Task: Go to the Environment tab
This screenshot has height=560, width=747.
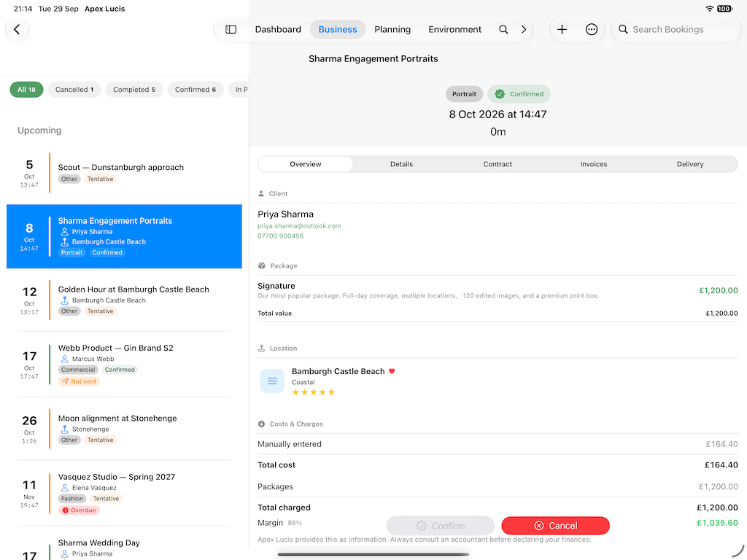Action: point(455,29)
